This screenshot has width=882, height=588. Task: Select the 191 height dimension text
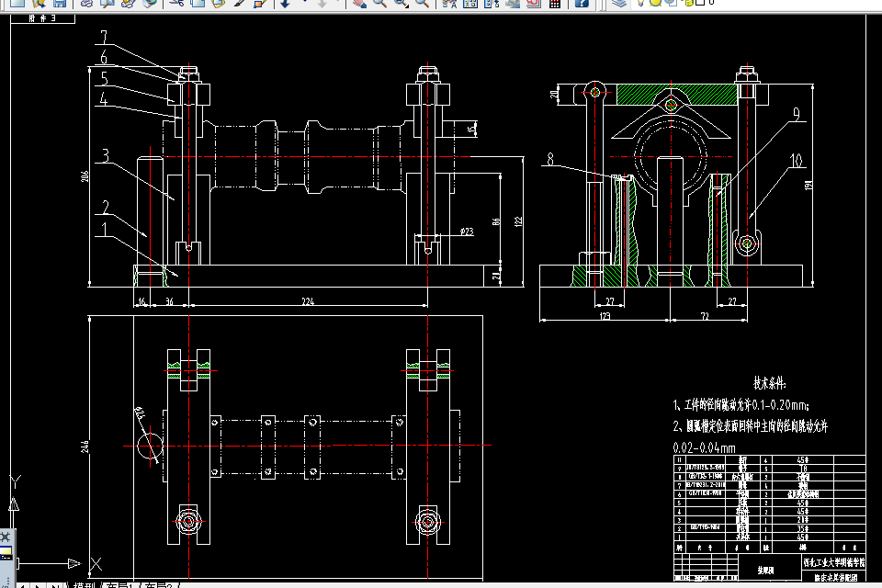[808, 185]
